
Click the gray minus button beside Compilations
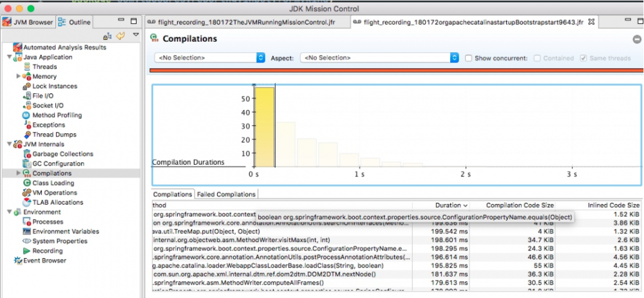point(637,39)
